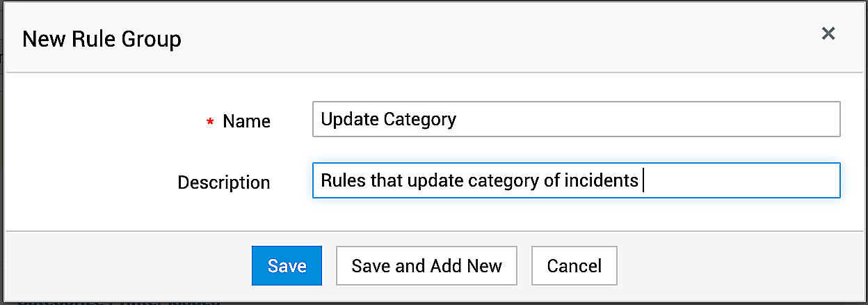Click the Description field label
Screen dimensions: 868x305
tap(223, 182)
